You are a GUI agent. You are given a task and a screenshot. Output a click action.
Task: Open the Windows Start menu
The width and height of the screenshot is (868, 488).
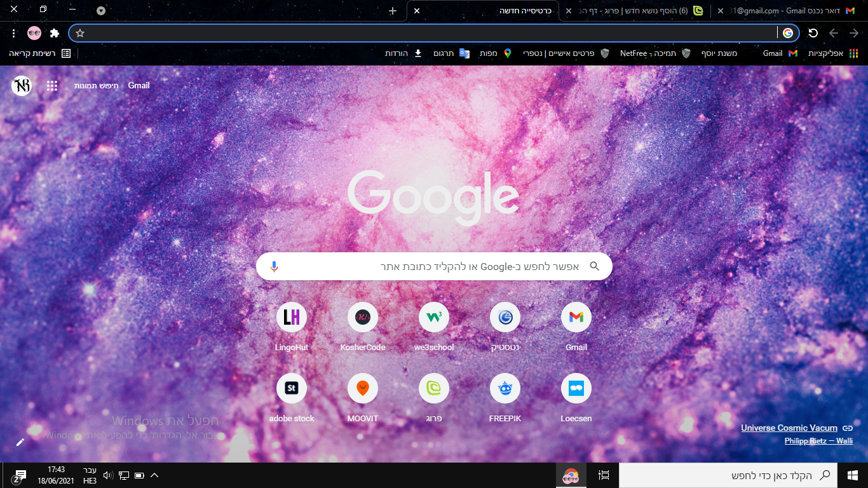coord(853,475)
